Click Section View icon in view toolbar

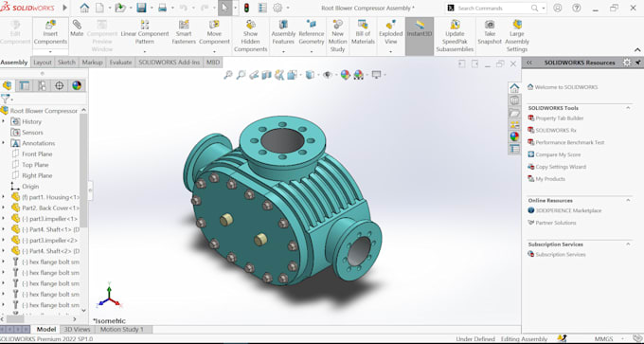266,75
